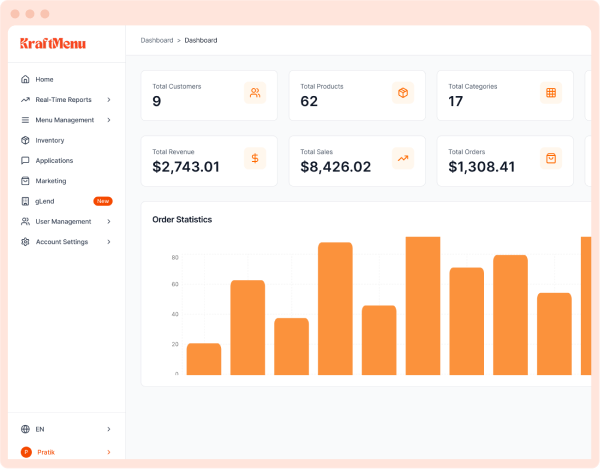Select User Management label
The height and width of the screenshot is (469, 600).
tap(63, 221)
